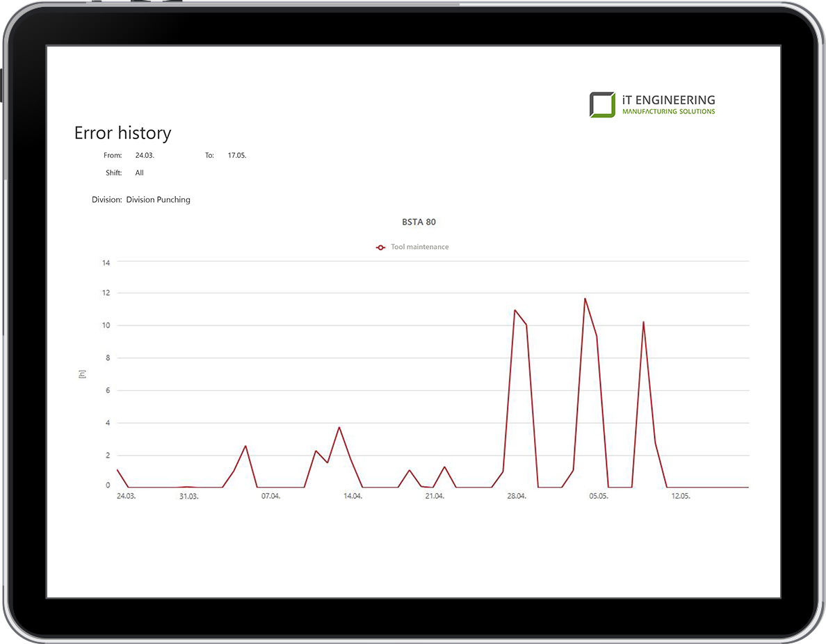Click the chart peak before 14.04.

point(339,427)
